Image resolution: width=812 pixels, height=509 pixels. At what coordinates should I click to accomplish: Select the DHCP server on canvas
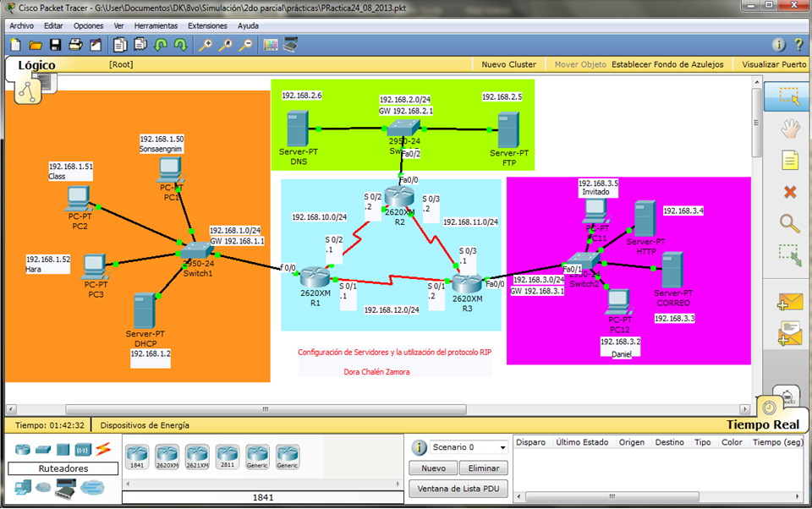click(x=145, y=311)
